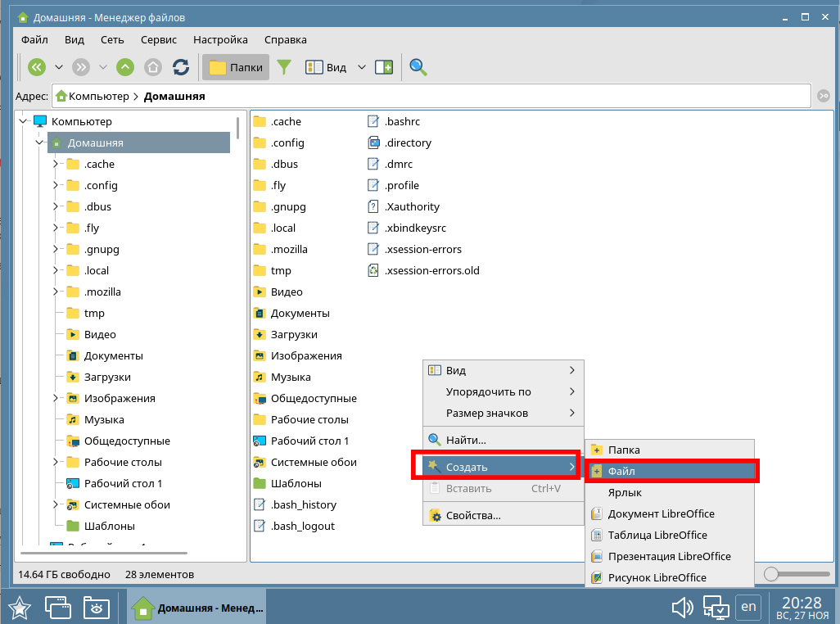Choose Свойства... from the context menu
Image resolution: width=840 pixels, height=624 pixels.
click(472, 515)
